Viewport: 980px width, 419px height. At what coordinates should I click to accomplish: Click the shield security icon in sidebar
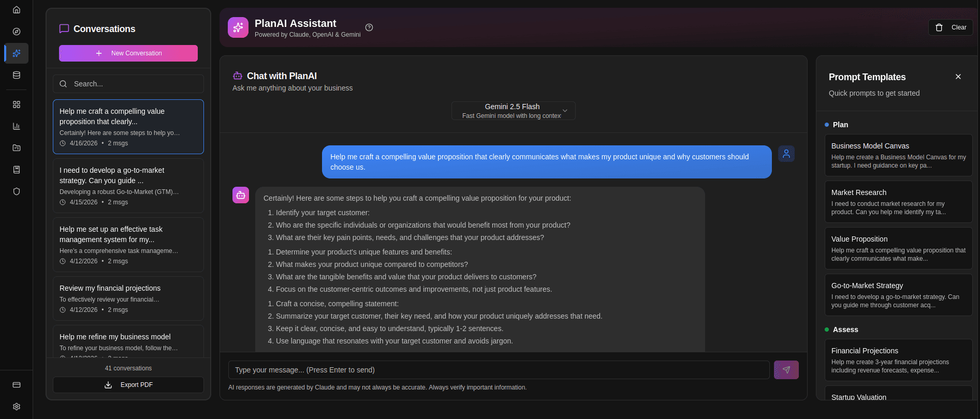[x=16, y=191]
